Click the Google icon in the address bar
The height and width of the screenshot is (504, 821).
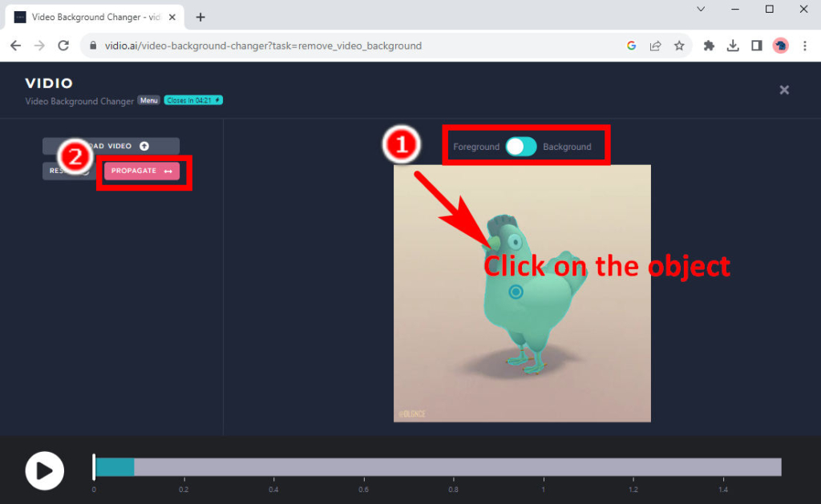631,46
